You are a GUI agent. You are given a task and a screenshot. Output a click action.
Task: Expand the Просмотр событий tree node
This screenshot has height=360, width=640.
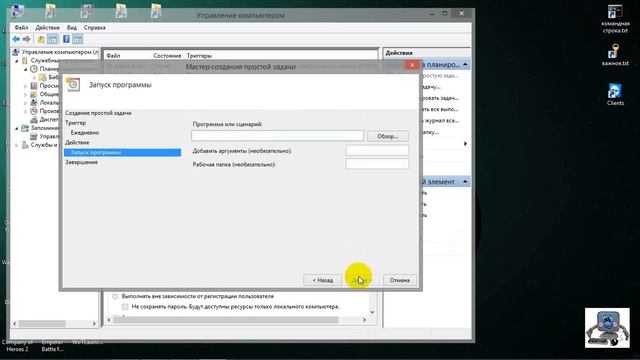point(26,86)
